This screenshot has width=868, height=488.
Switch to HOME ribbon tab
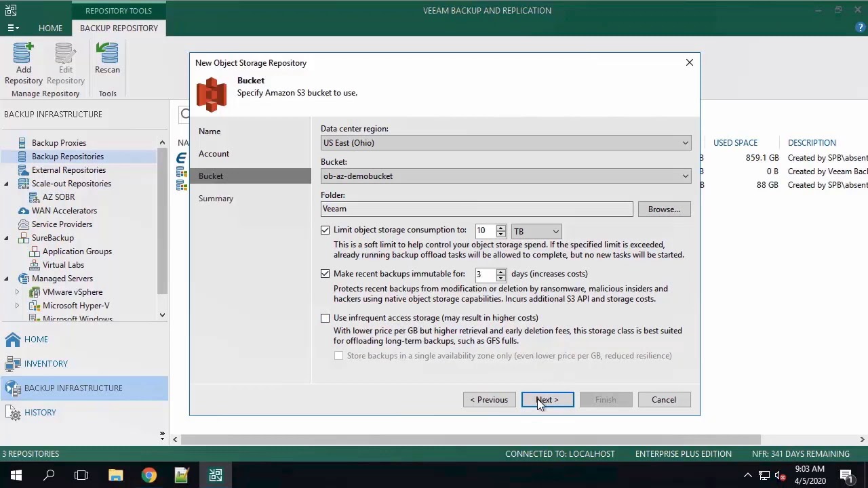[50, 28]
